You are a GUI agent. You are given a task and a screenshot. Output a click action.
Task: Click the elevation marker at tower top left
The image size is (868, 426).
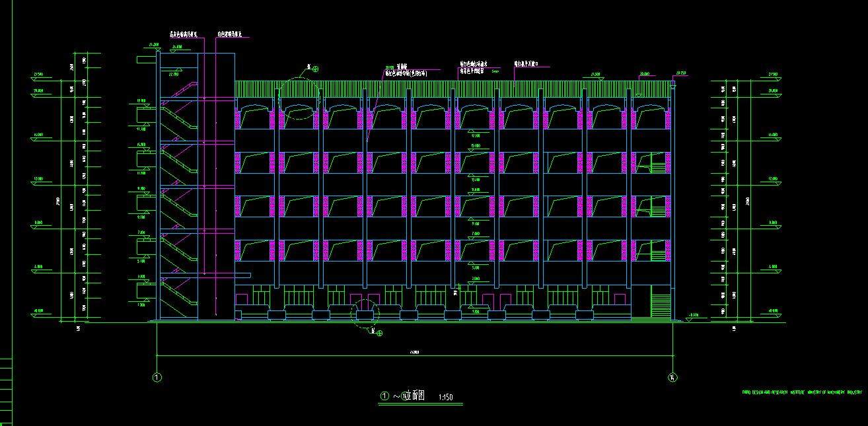click(x=156, y=45)
